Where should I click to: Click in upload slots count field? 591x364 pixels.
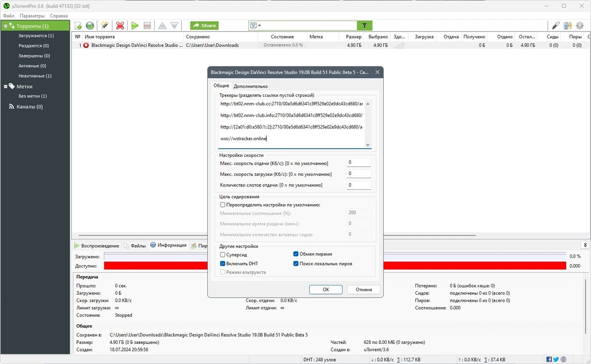[x=359, y=185]
